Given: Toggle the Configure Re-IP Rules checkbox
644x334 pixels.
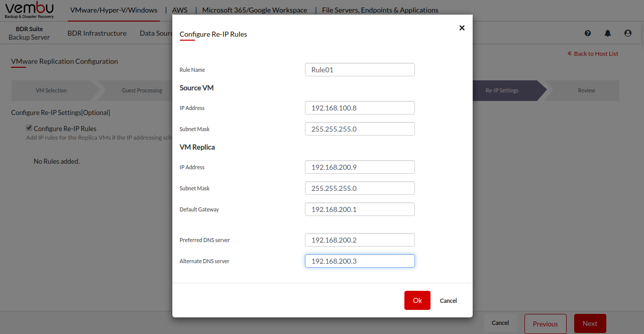Looking at the screenshot, I should (29, 128).
